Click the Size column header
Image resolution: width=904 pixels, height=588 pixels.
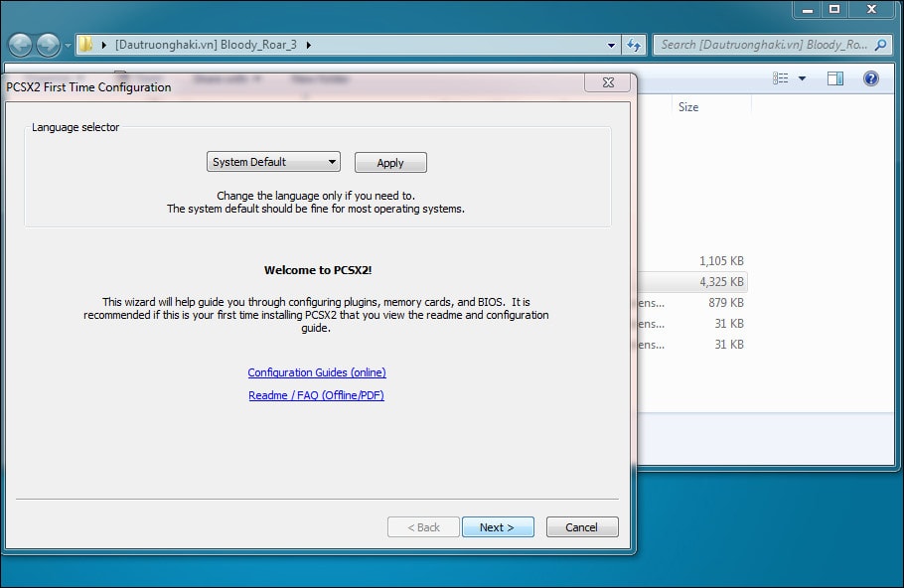(x=711, y=106)
